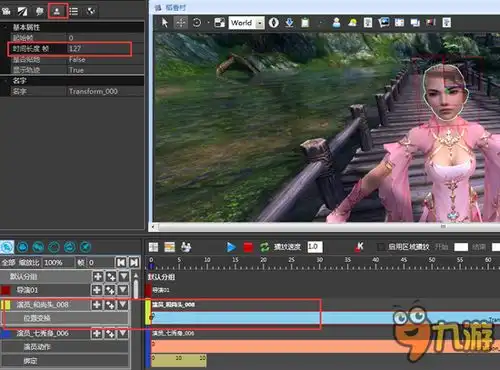This screenshot has width=500, height=370.
Task: Click the yellow color swatch of 演员_和尚头_008
Action: point(6,304)
